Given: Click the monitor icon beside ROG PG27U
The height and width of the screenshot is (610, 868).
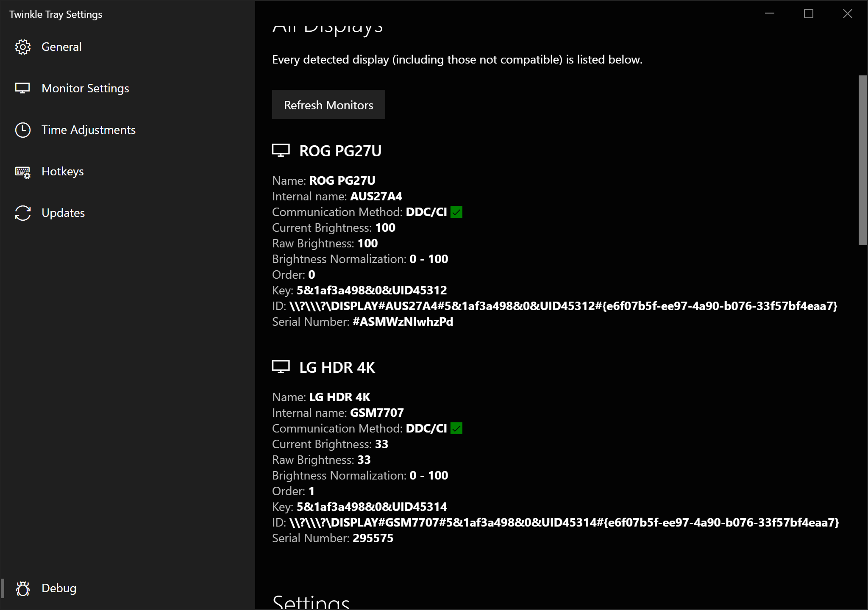Looking at the screenshot, I should pyautogui.click(x=281, y=150).
